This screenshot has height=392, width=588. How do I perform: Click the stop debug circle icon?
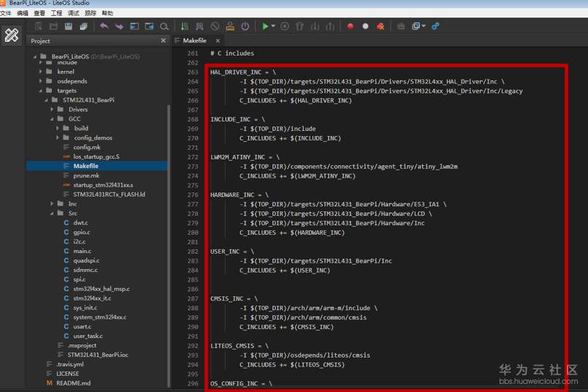pos(285,26)
